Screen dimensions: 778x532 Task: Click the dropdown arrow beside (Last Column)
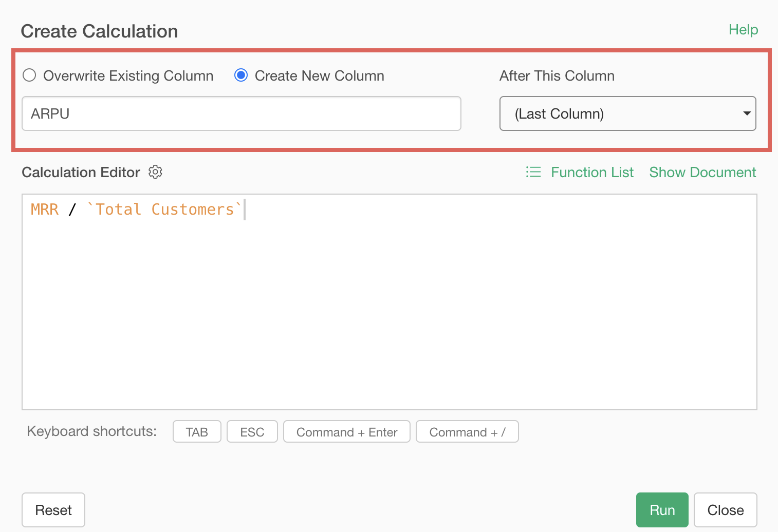[747, 113]
